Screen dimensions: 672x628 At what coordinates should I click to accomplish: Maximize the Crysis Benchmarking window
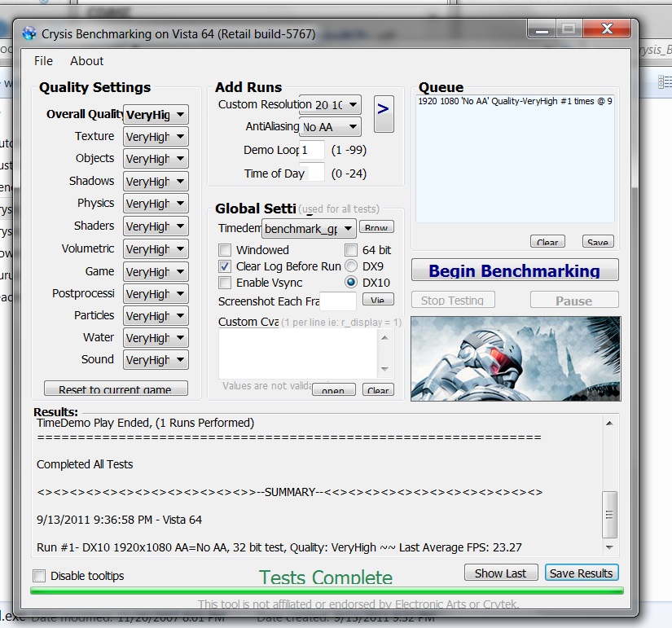[x=569, y=29]
